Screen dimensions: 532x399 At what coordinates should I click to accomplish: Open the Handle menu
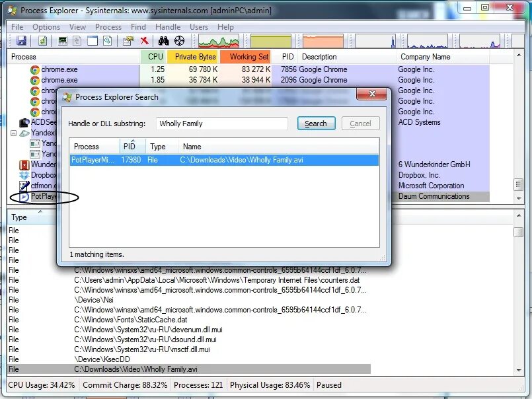click(168, 27)
